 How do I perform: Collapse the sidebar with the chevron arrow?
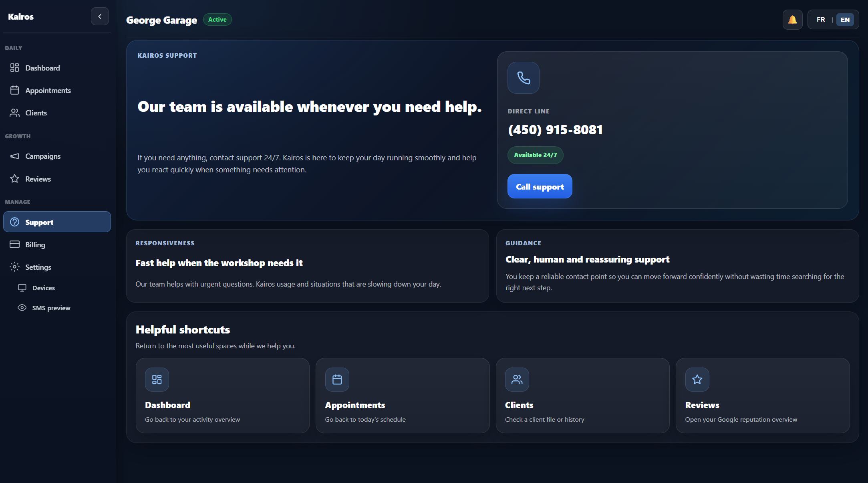tap(100, 16)
